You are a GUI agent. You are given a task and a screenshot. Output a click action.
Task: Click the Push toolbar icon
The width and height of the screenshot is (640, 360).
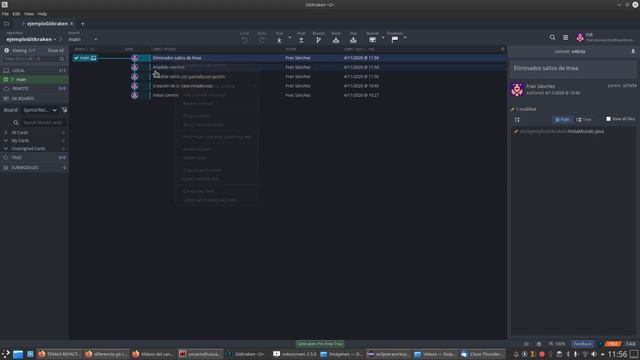pyautogui.click(x=301, y=40)
